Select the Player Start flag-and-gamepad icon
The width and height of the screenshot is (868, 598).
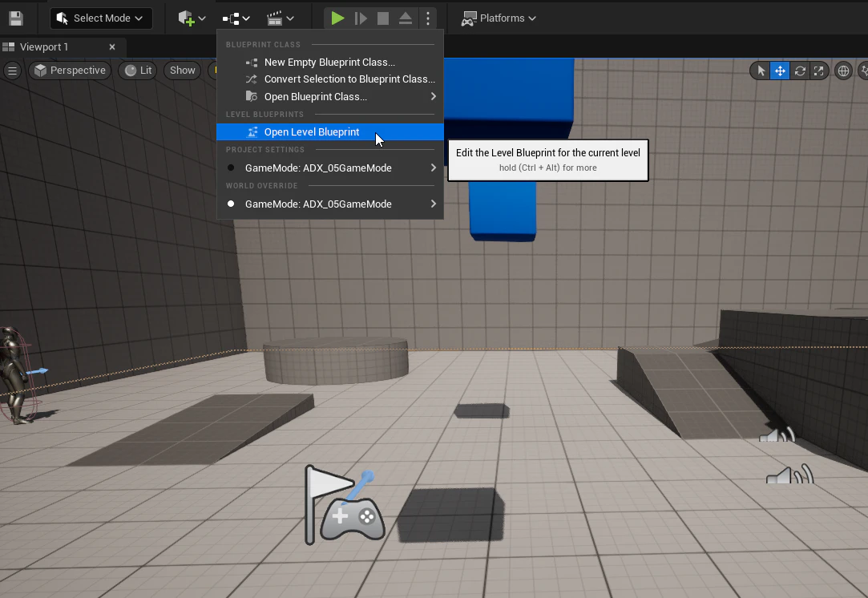(344, 506)
